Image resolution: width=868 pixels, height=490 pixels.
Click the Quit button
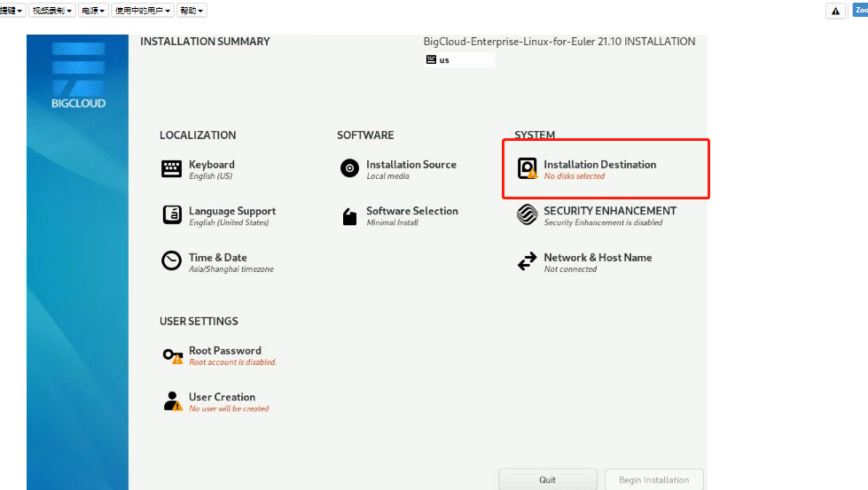coord(548,479)
